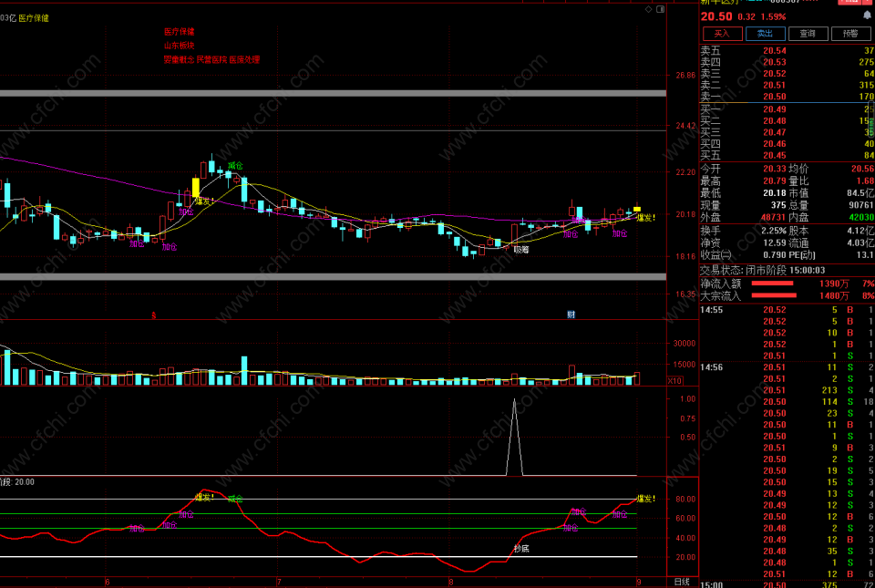Select the 买一 20.49 order row
Screen dimensions: 875x588
click(787, 109)
